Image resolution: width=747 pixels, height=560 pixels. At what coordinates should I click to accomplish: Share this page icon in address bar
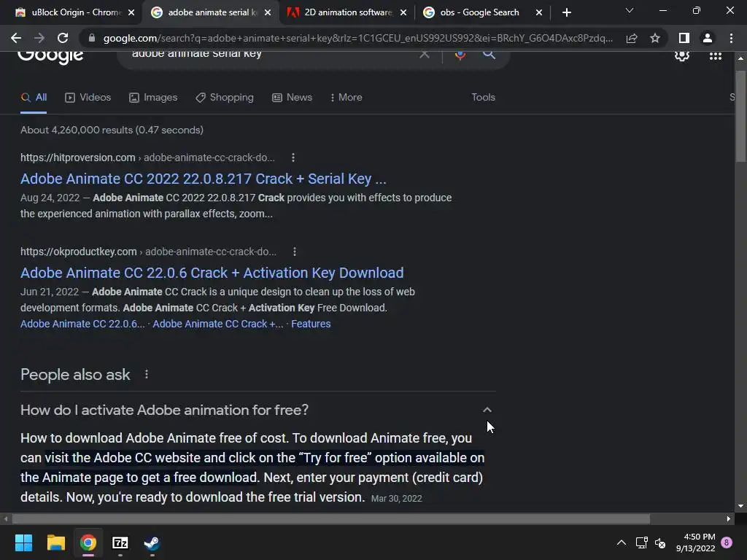click(x=632, y=38)
